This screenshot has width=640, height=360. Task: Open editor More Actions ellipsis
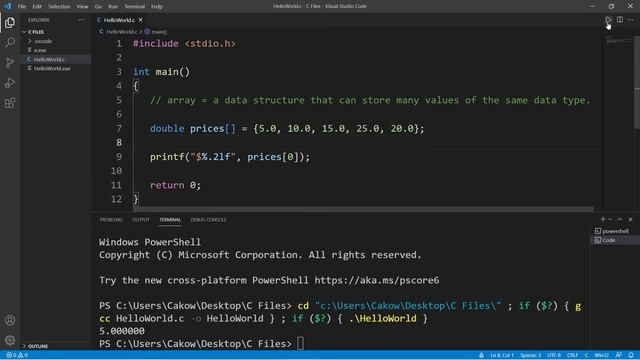tap(631, 20)
